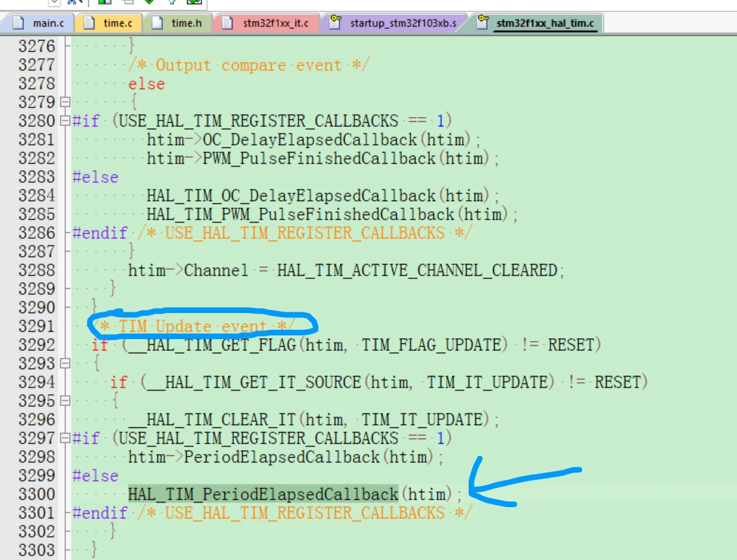This screenshot has width=737, height=560.
Task: Collapse the brace block at line 3293
Action: tap(65, 363)
